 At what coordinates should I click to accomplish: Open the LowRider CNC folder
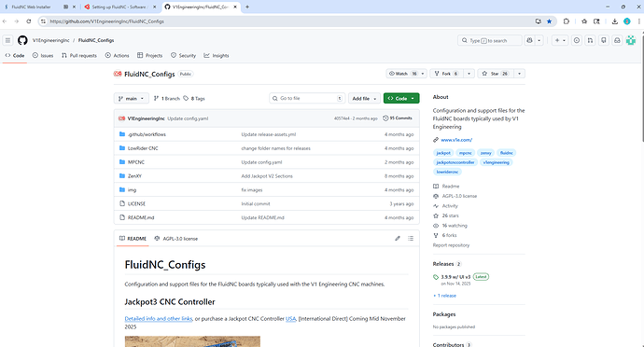[x=143, y=148]
